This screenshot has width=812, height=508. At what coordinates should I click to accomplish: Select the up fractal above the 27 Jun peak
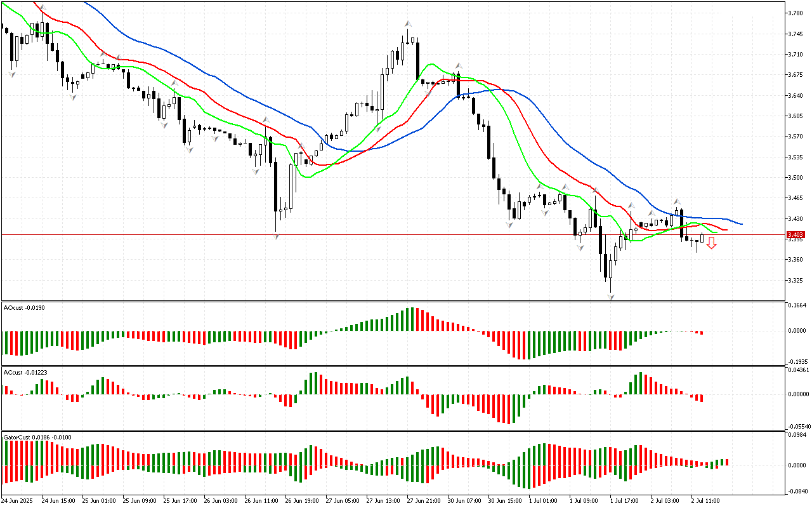click(x=407, y=23)
